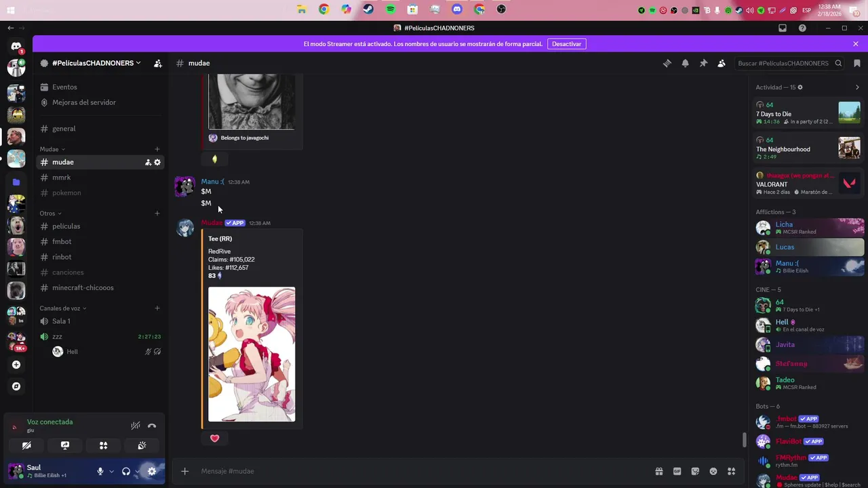
Task: Toggle the member list panel
Action: 722,63
